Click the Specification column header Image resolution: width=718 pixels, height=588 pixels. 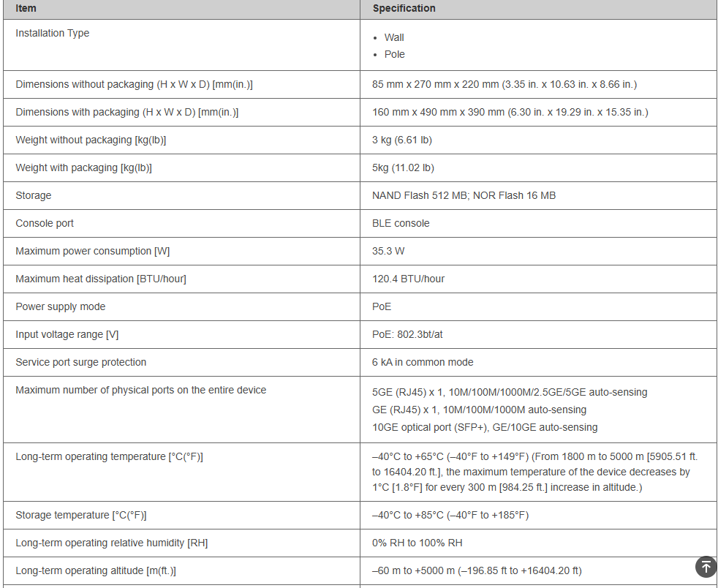[404, 9]
